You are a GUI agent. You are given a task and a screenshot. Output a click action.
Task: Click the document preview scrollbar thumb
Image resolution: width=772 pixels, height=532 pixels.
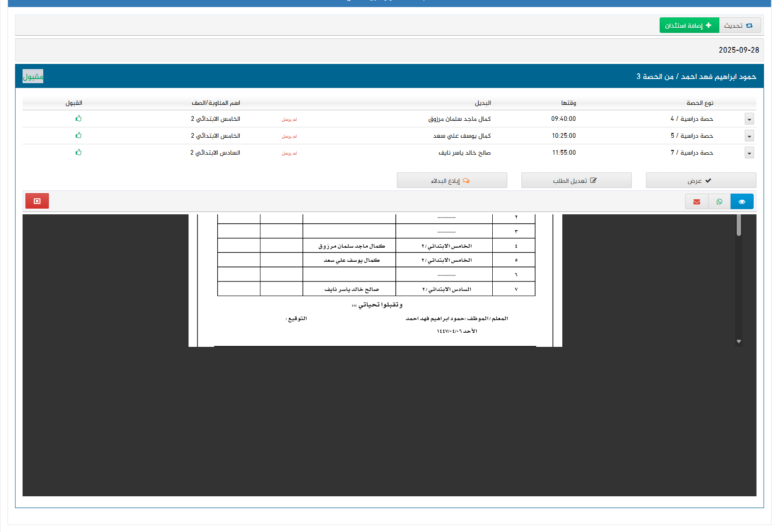point(739,225)
